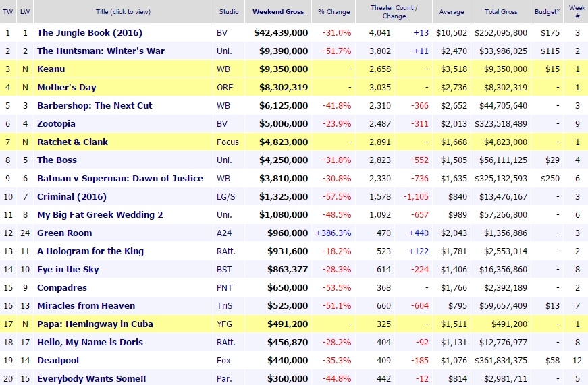
Task: Open Barbershop: The Next Cut link
Action: (x=95, y=106)
